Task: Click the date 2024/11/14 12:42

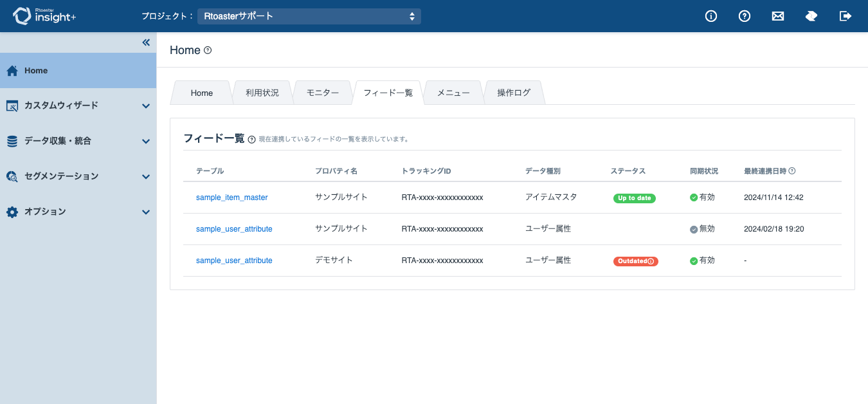Action: 774,197
